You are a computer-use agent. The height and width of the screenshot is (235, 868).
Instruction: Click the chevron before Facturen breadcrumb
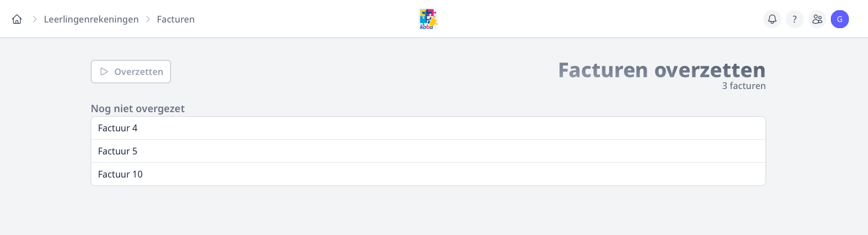pyautogui.click(x=148, y=19)
